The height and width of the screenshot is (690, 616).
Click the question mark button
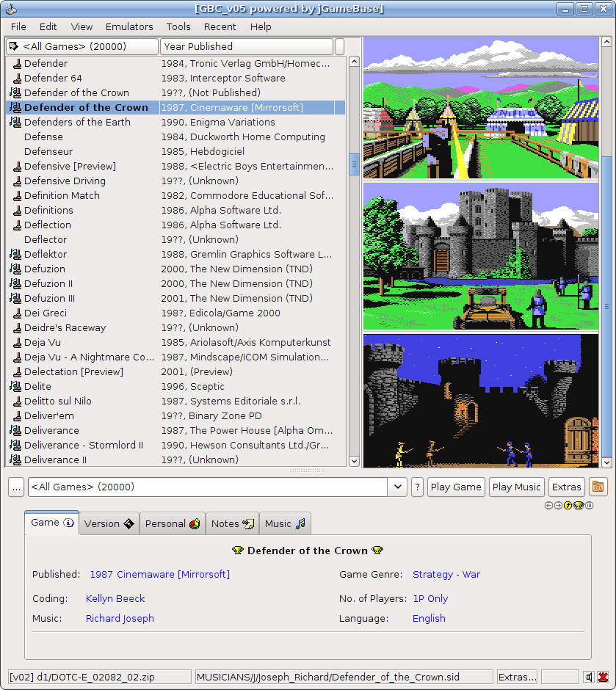click(417, 487)
